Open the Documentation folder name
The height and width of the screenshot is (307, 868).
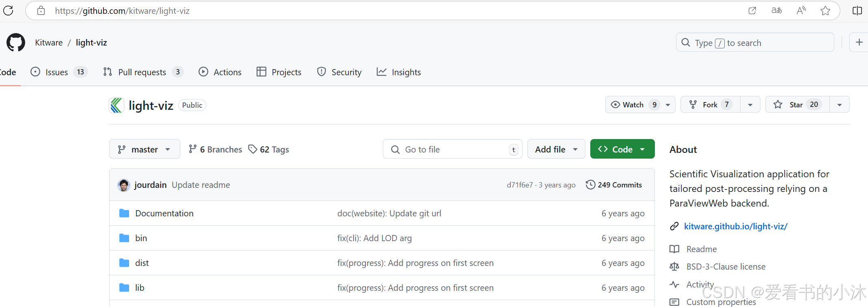[x=164, y=213]
